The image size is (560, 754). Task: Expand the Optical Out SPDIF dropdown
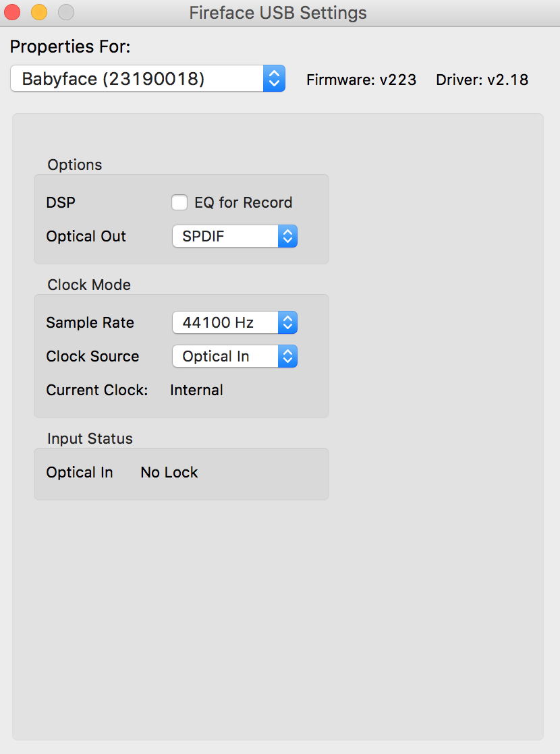pos(235,237)
